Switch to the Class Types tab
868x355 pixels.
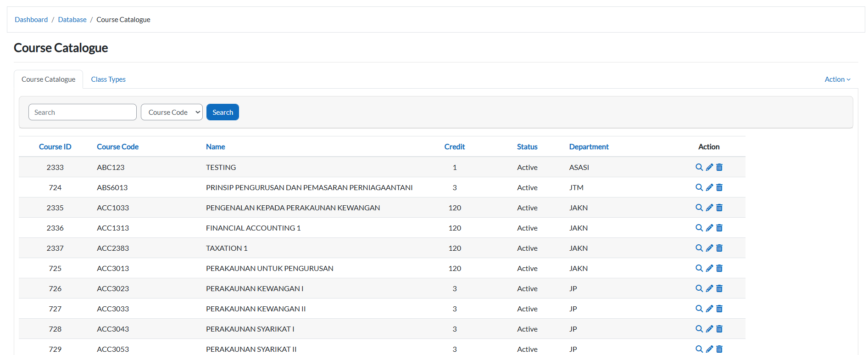point(108,79)
